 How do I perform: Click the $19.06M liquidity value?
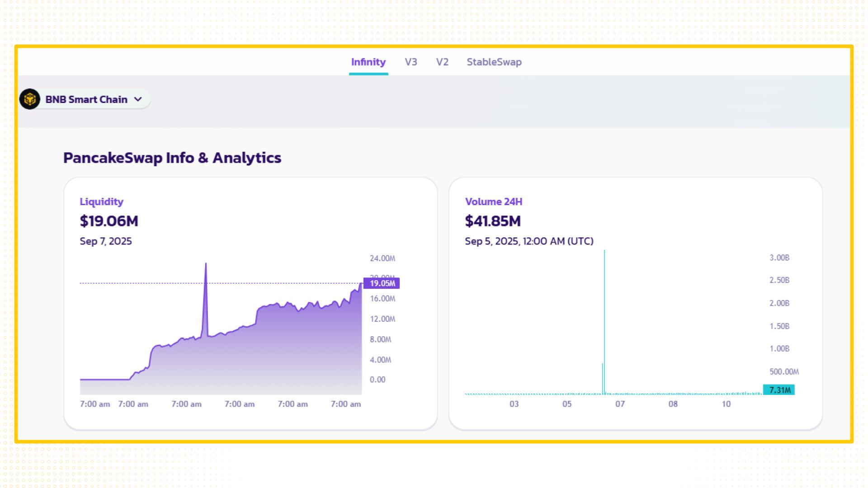[x=109, y=221]
